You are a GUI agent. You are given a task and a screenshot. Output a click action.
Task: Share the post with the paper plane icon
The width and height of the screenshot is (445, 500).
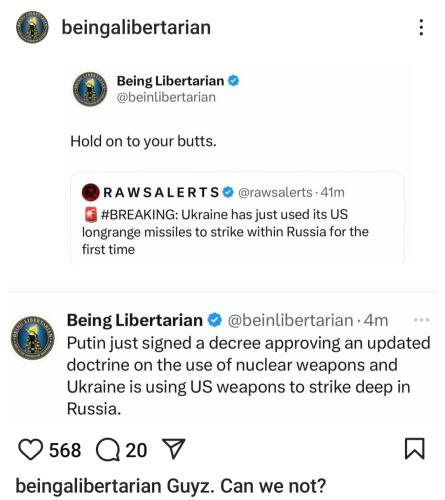tap(173, 449)
